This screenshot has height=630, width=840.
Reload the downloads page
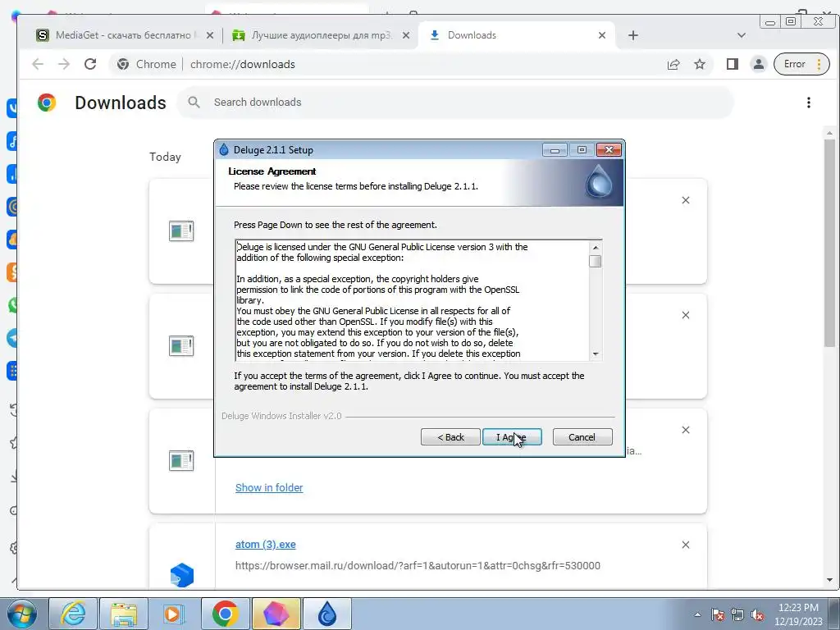tap(90, 64)
